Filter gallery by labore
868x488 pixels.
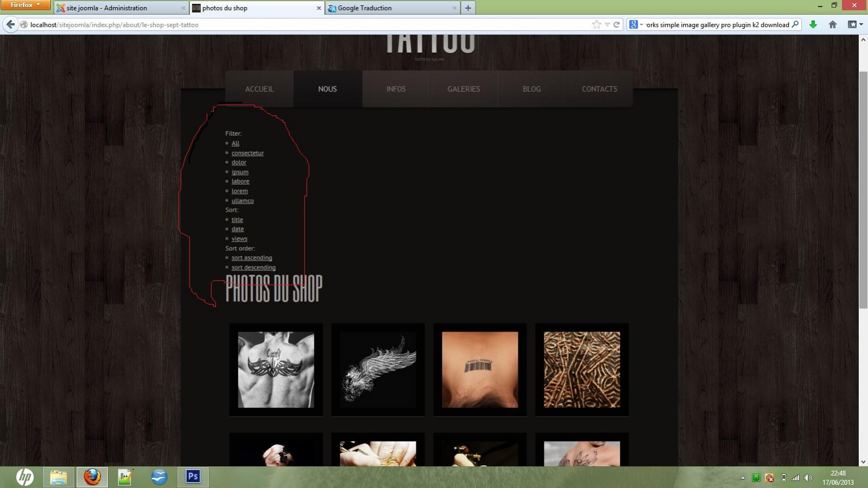pos(240,181)
